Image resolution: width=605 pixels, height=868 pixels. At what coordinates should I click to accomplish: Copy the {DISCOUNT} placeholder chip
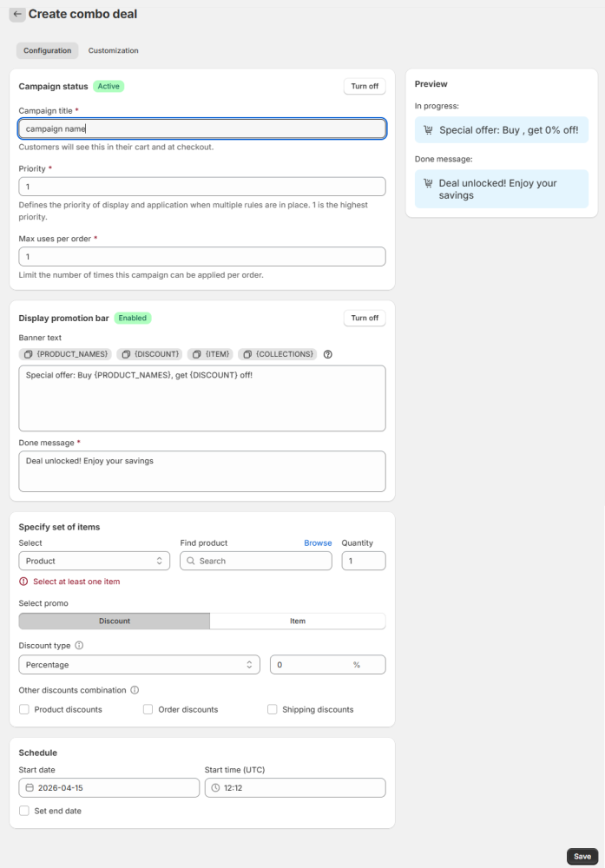(150, 354)
